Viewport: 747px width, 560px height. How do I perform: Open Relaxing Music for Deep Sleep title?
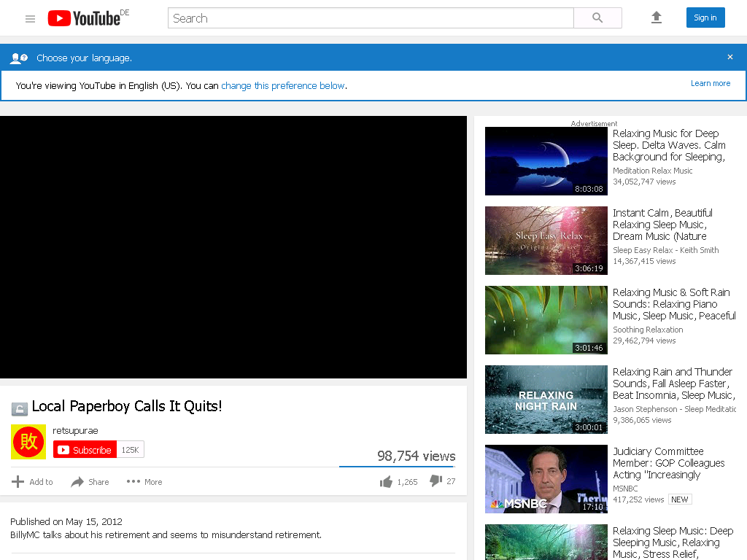pos(669,145)
